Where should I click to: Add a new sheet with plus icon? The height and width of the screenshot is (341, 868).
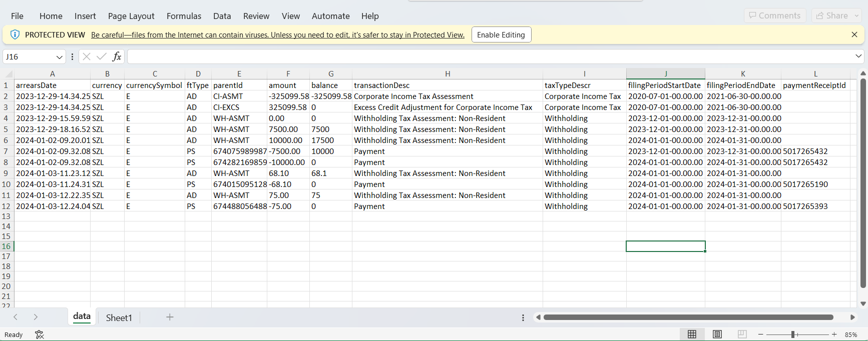(x=170, y=317)
